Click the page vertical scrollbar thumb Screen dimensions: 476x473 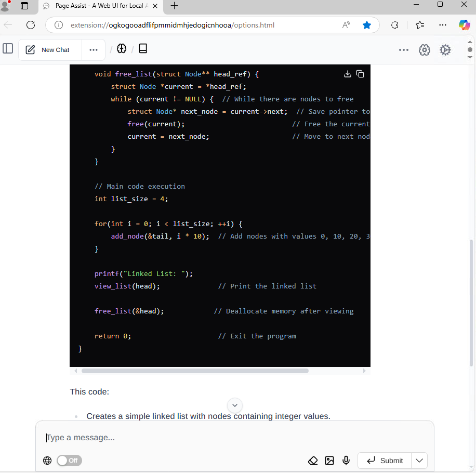(471, 303)
